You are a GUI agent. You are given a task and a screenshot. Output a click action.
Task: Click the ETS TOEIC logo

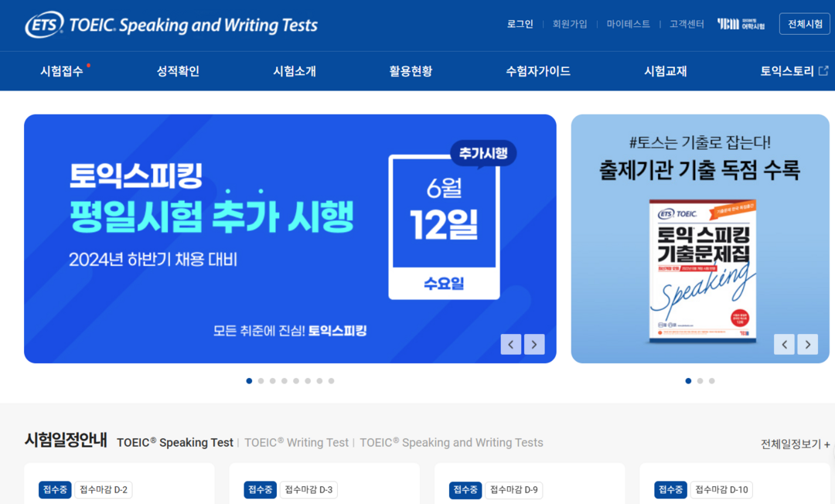[171, 25]
